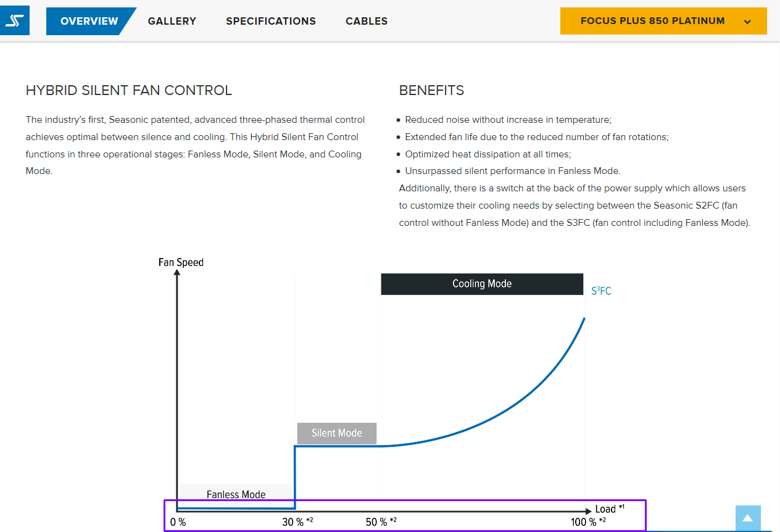The image size is (780, 532).
Task: Click the 30 % load axis marker
Action: click(293, 522)
